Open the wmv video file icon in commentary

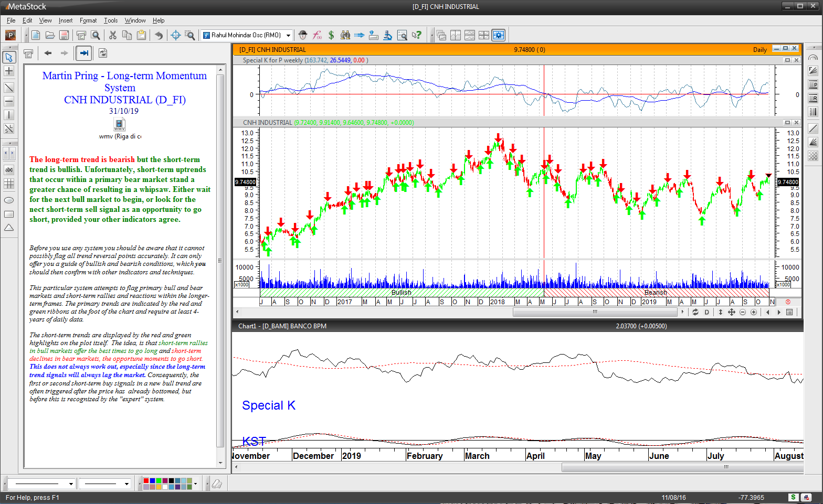tap(120, 125)
